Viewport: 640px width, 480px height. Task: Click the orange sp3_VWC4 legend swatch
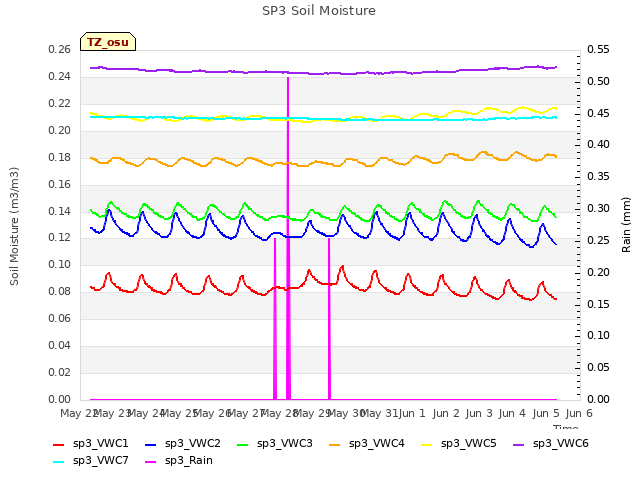[x=335, y=444]
